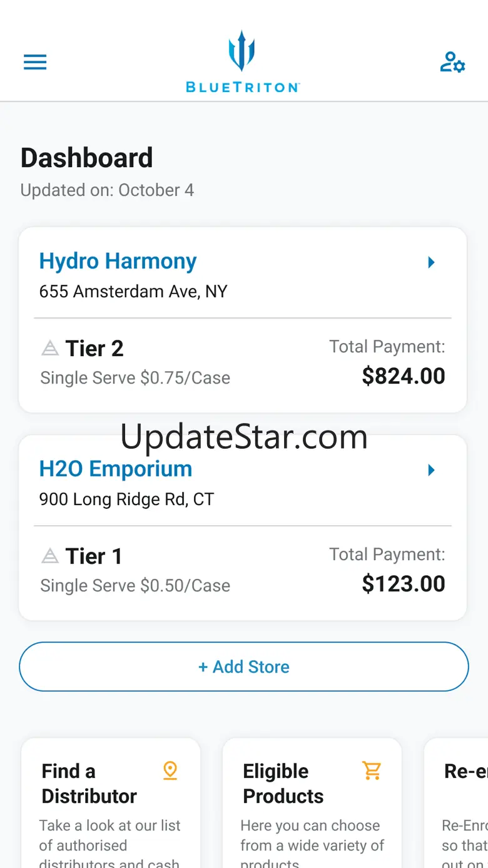Viewport: 488px width, 868px height.
Task: Expand H2O Emporium store arrow
Action: [431, 470]
